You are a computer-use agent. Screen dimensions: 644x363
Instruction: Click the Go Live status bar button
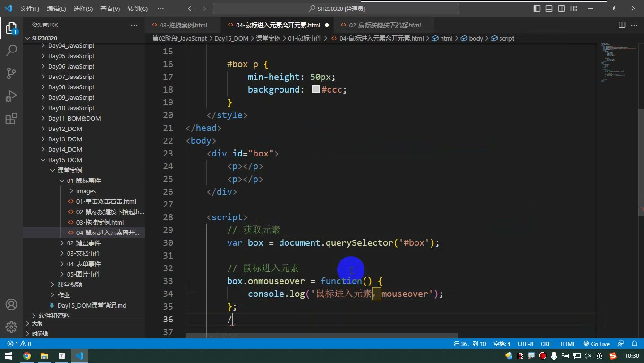point(596,344)
